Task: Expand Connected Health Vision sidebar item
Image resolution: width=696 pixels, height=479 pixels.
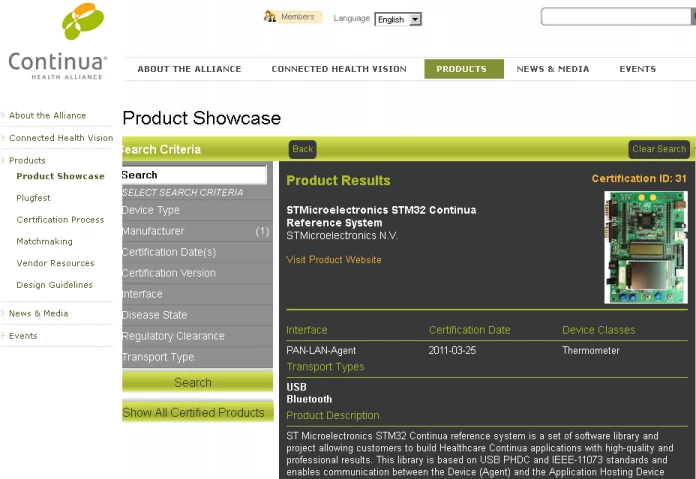Action: [61, 138]
